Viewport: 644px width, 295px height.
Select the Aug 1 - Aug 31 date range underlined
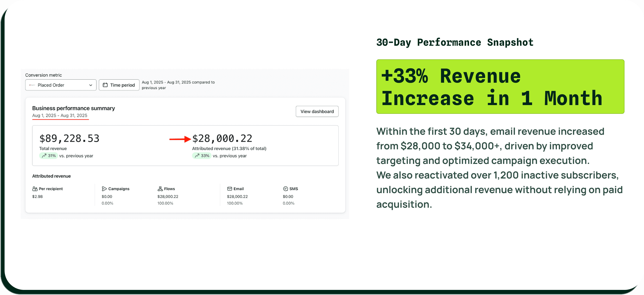click(x=60, y=116)
